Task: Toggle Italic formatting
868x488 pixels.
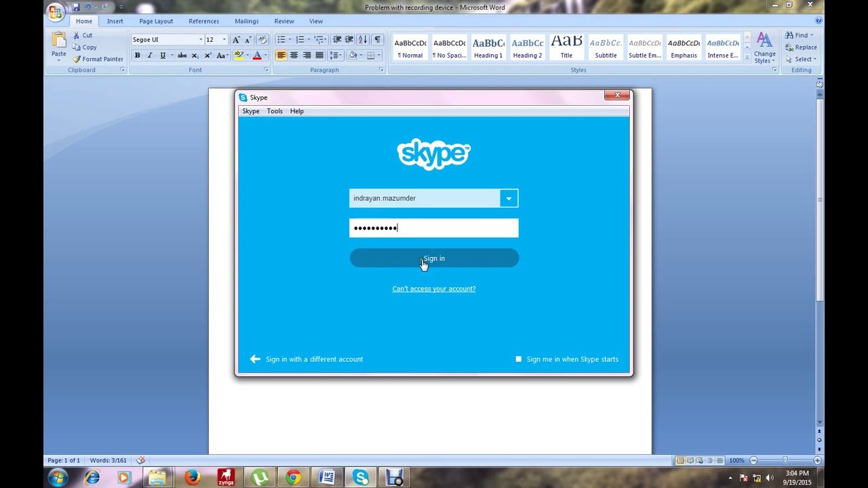Action: click(149, 56)
